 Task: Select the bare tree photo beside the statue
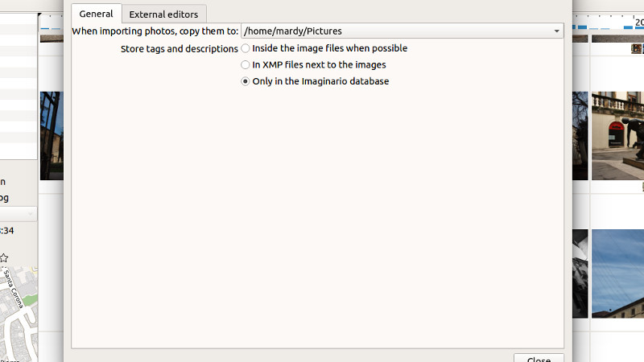580,136
